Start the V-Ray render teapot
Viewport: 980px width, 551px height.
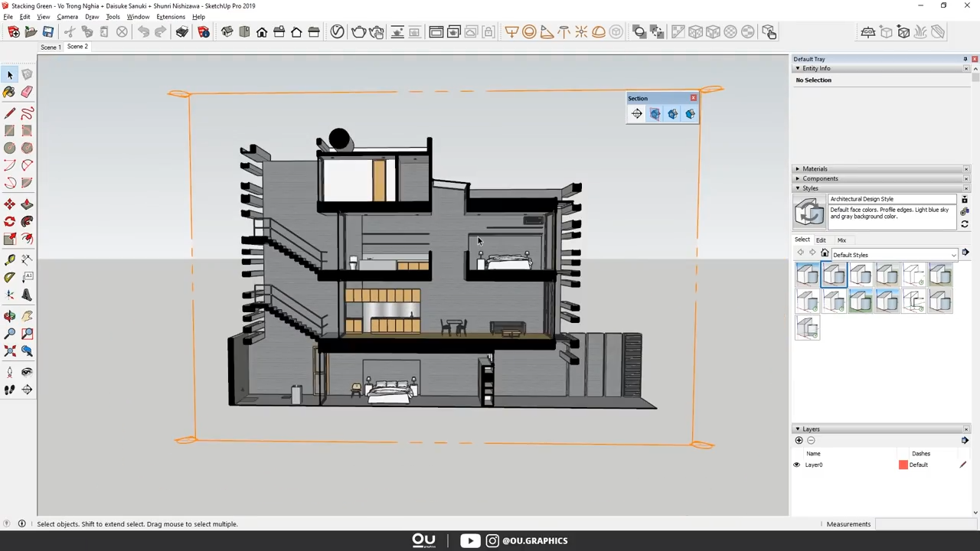pos(358,31)
